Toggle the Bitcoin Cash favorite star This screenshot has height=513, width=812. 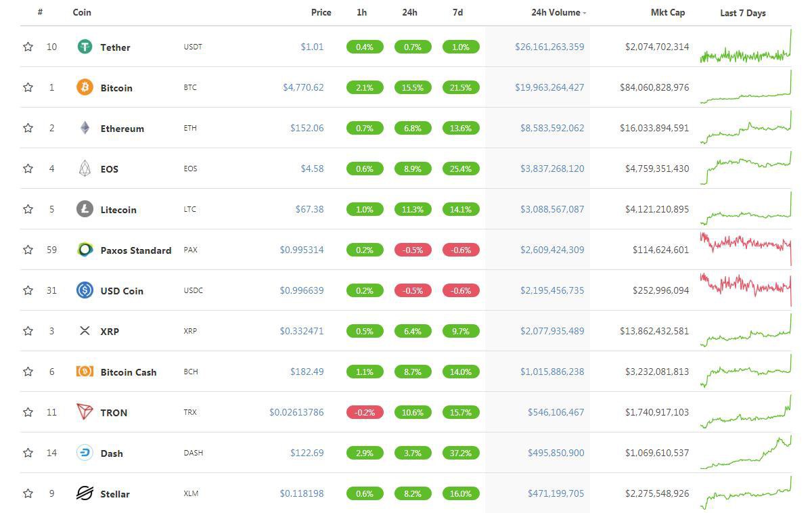(28, 372)
